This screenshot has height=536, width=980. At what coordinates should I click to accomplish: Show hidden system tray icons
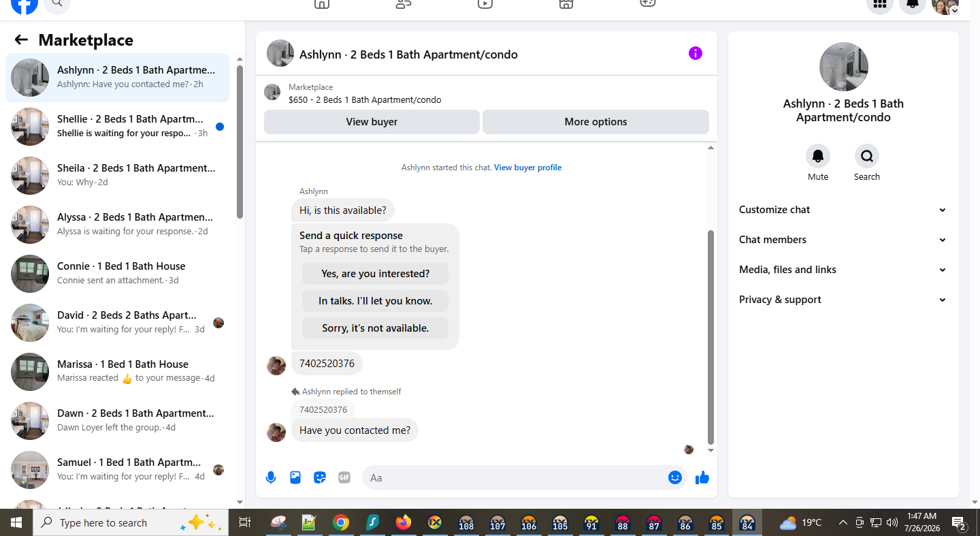pos(843,522)
